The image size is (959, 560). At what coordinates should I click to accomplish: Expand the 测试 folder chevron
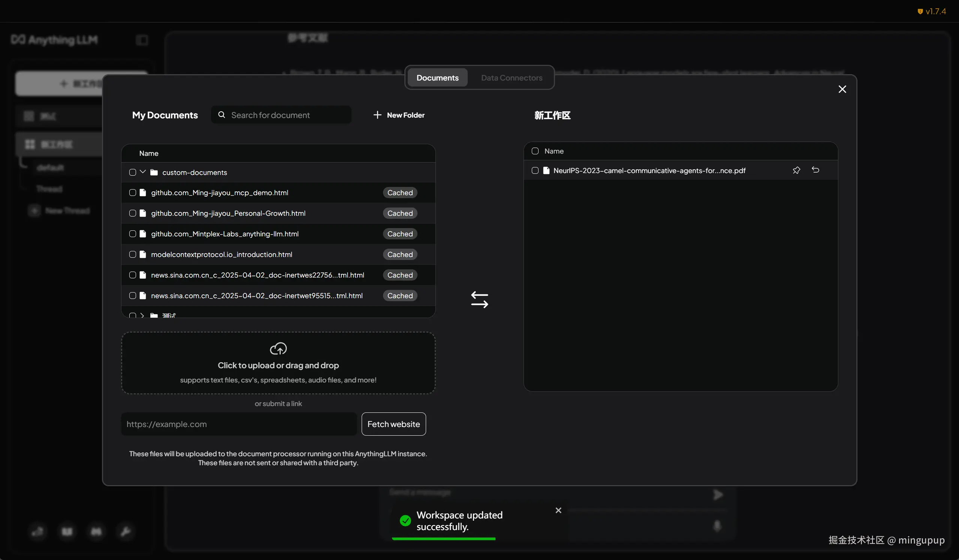click(143, 315)
